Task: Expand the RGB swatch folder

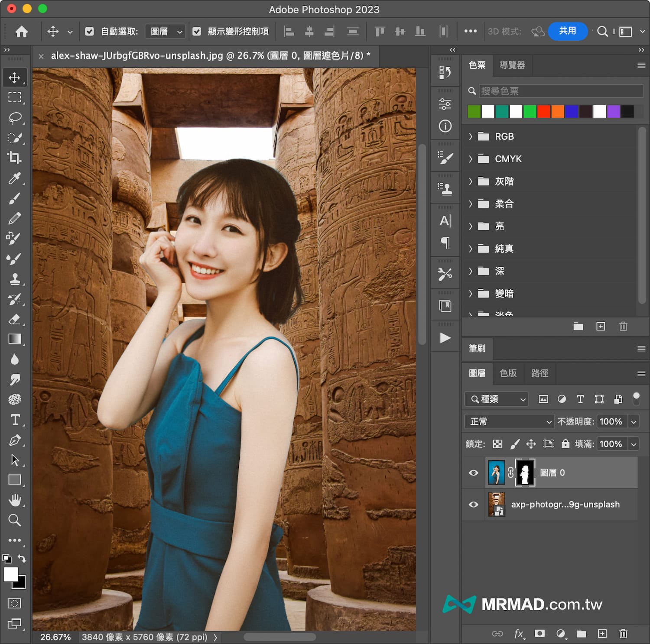Action: click(471, 136)
